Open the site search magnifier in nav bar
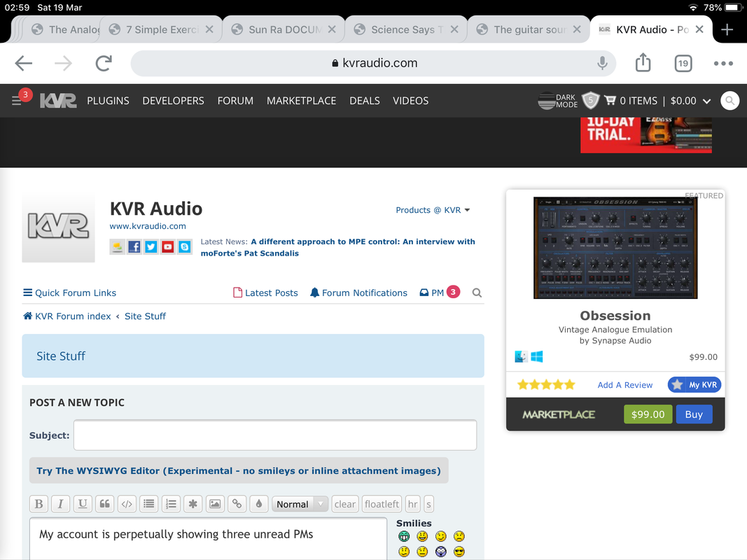Viewport: 747px width, 560px height. [729, 101]
